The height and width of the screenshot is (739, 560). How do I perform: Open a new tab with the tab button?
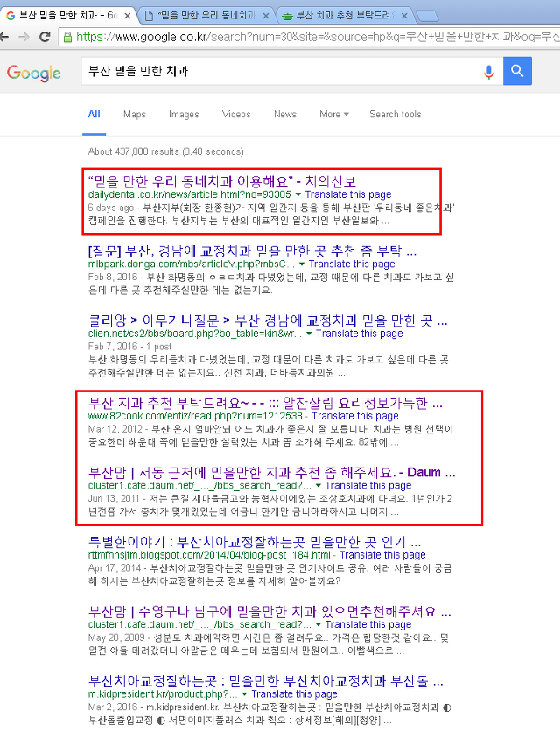[427, 16]
